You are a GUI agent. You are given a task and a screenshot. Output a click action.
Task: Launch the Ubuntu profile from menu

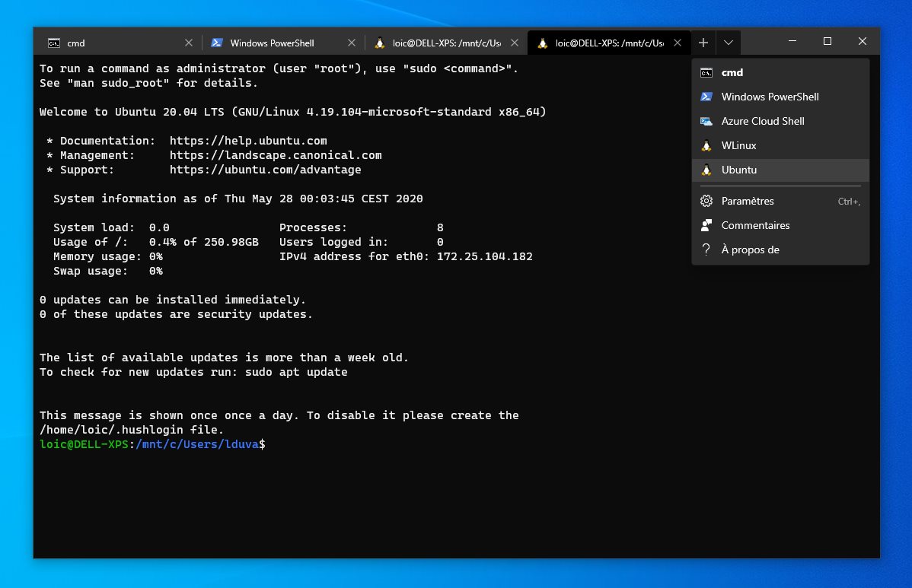pyautogui.click(x=780, y=170)
